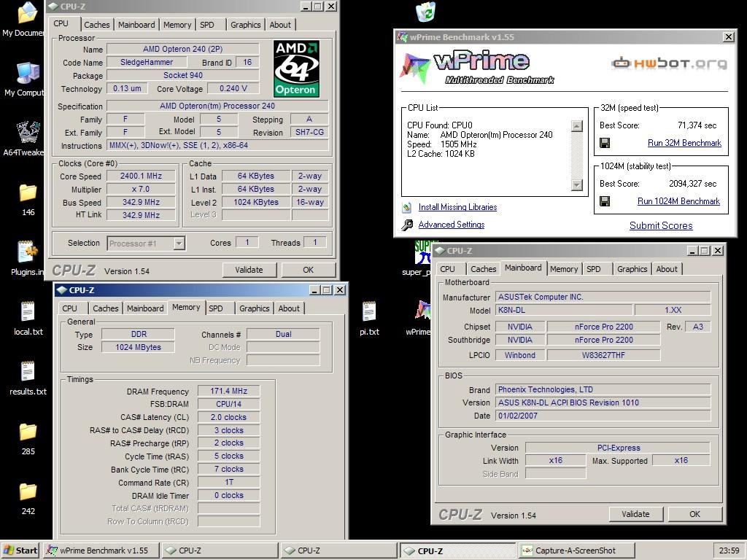Screen dimensions: 747x560
Task: Click the taskbar clock showing 23:59
Action: point(729,551)
